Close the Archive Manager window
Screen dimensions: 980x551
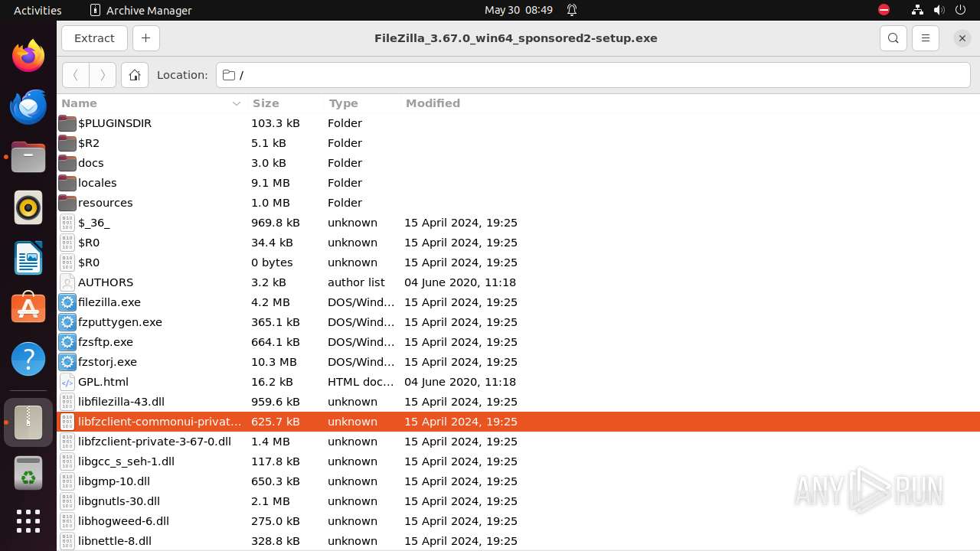point(962,38)
